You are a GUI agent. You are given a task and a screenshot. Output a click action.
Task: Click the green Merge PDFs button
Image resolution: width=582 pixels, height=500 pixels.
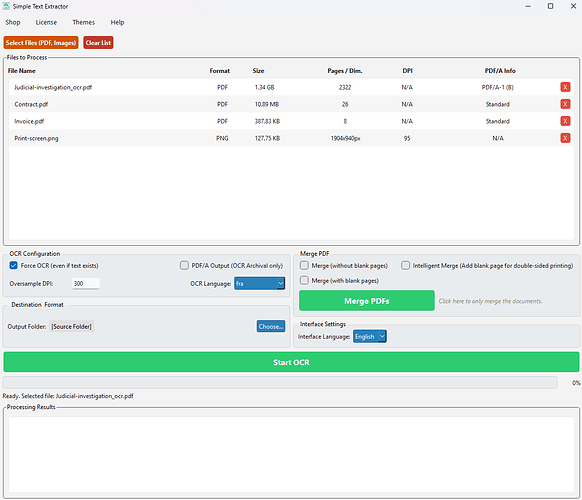point(367,301)
